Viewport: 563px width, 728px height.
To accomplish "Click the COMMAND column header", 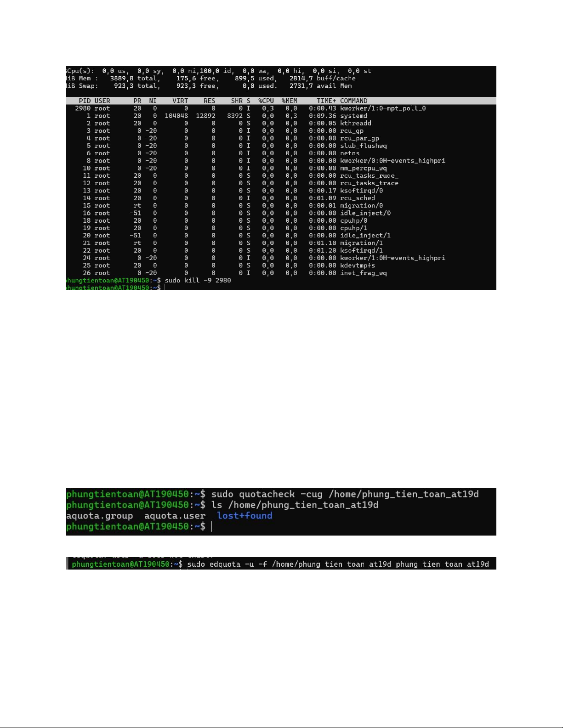I will [353, 101].
